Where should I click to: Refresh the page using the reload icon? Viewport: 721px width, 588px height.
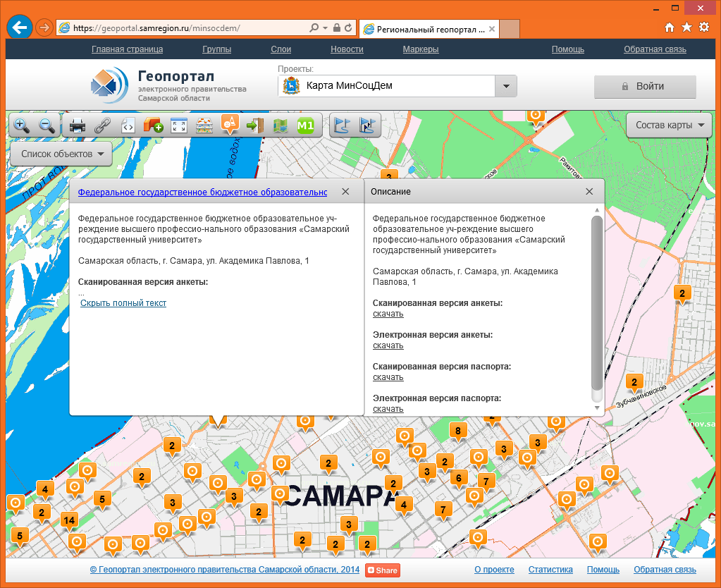349,28
